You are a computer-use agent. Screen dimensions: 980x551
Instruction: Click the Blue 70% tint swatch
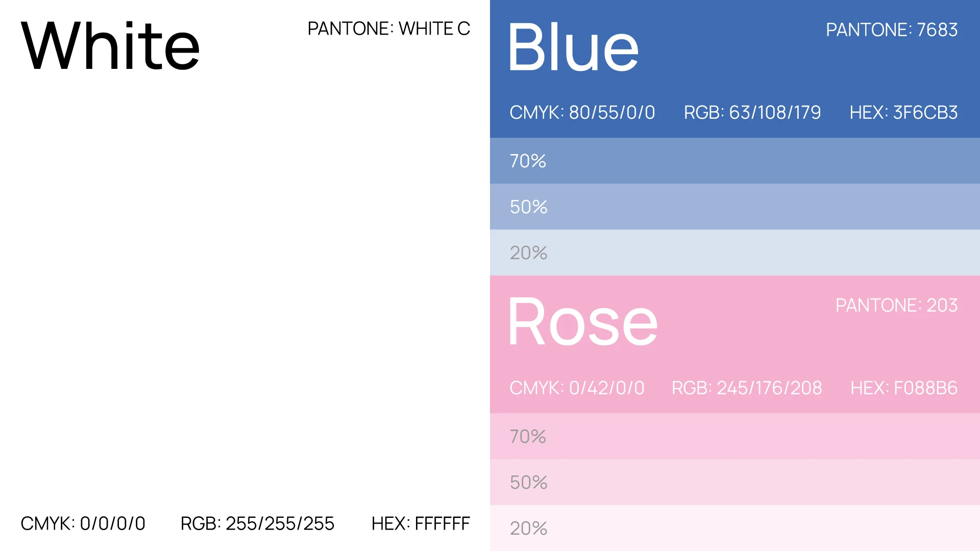point(735,161)
